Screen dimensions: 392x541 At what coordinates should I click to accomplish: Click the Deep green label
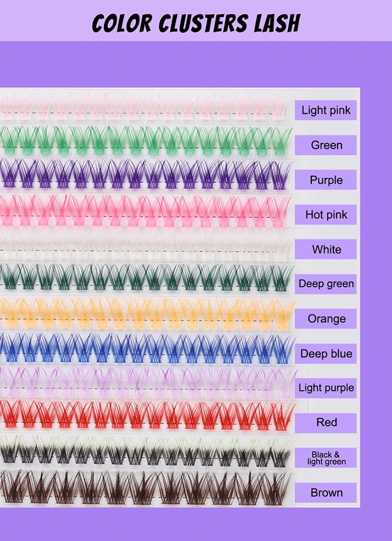tap(326, 284)
